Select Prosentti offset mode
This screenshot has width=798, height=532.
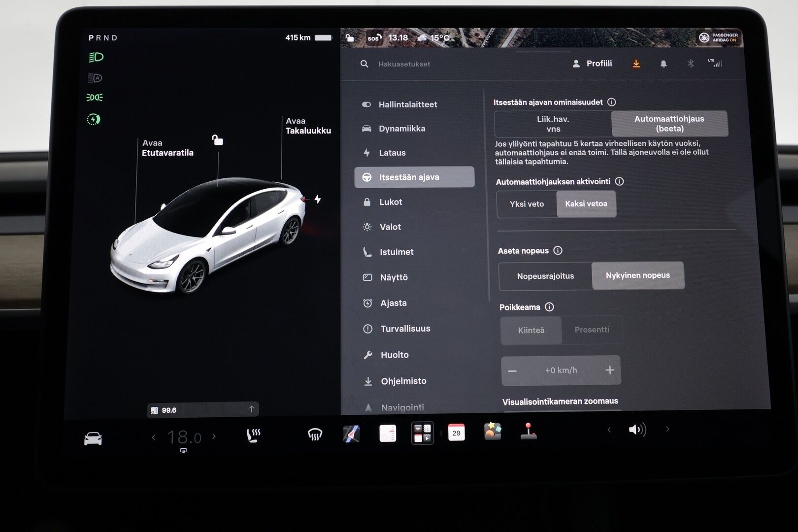tap(592, 330)
